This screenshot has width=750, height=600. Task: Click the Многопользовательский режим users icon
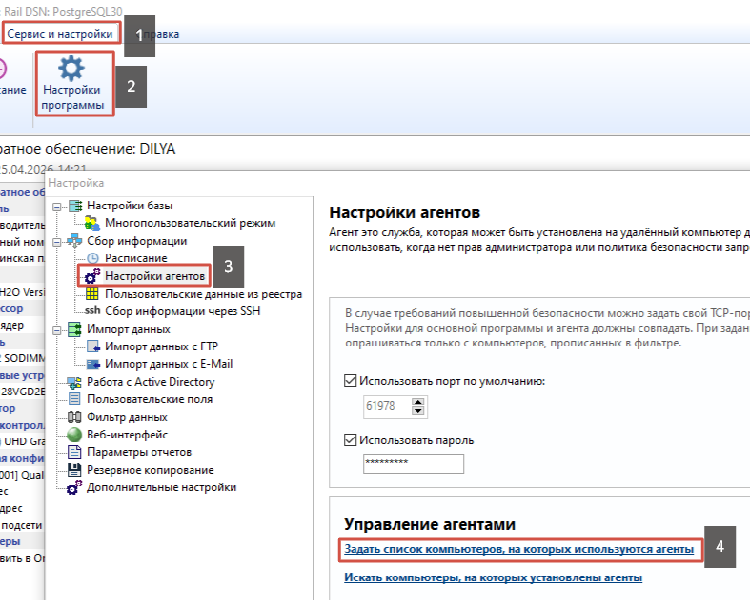point(92,223)
